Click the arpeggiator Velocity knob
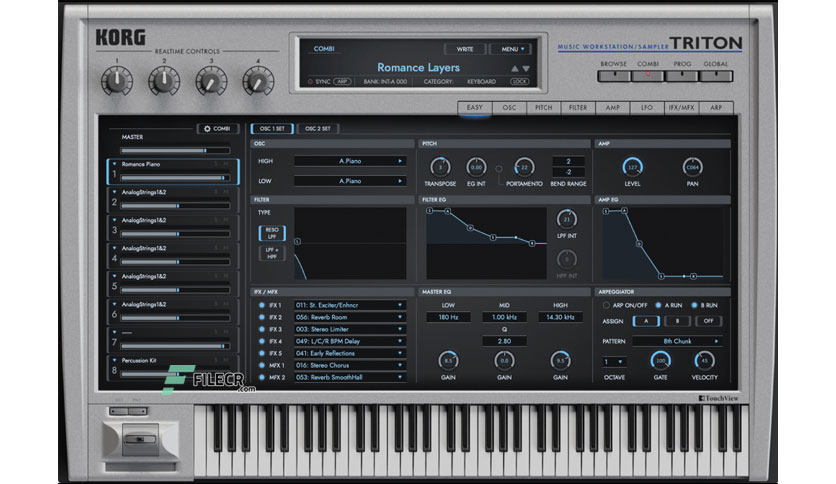The height and width of the screenshot is (484, 836). [704, 361]
